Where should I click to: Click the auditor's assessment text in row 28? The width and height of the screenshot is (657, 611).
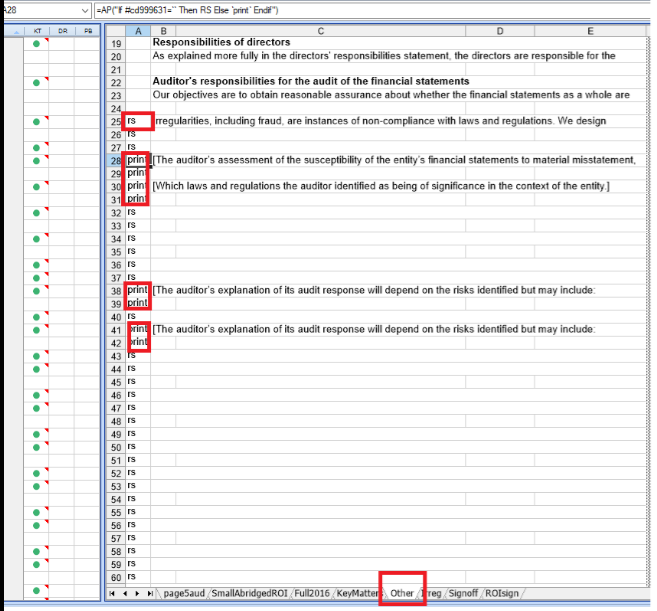point(394,160)
